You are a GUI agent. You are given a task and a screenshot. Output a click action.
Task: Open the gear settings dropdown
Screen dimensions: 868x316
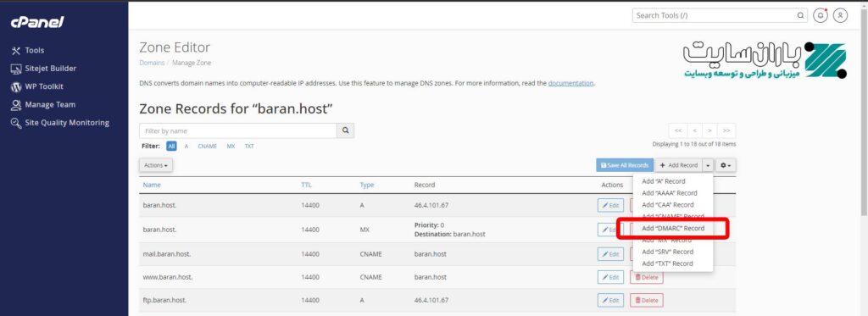[726, 165]
